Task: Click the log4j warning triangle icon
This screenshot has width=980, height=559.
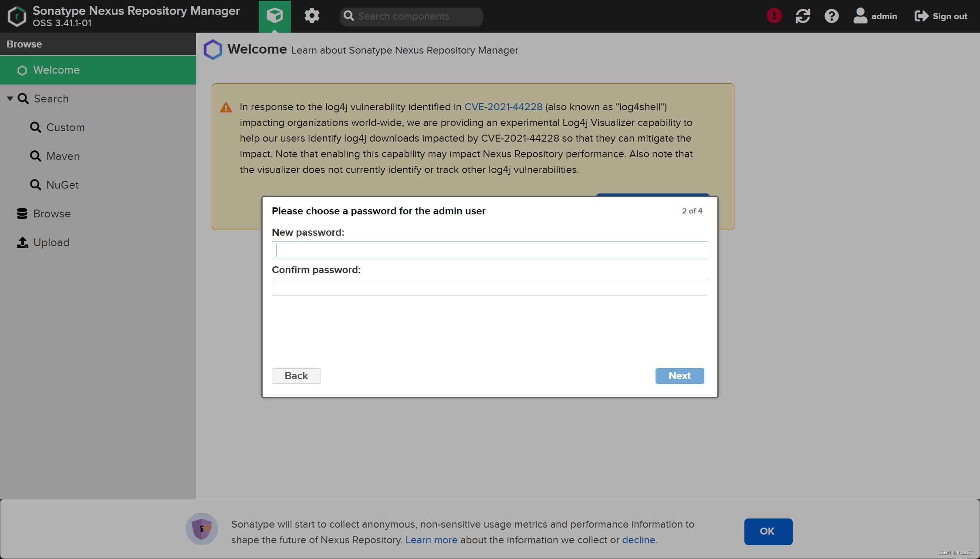Action: (x=226, y=107)
